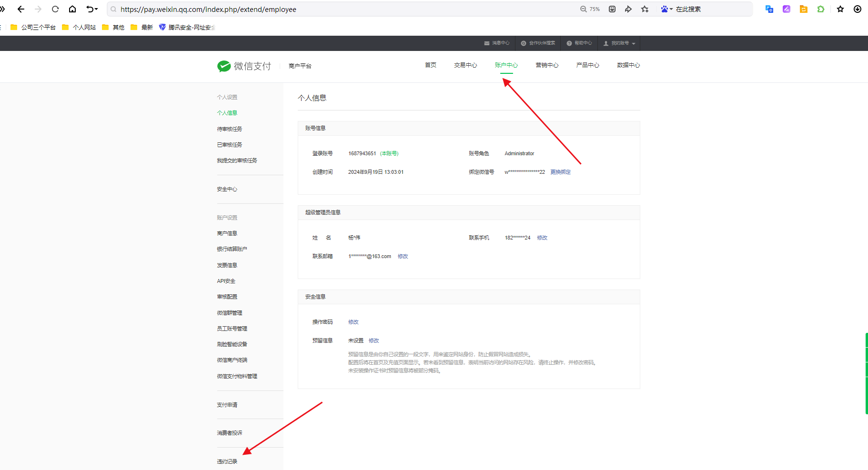Click 修改 beside 操作密码
868x470 pixels.
tap(353, 322)
